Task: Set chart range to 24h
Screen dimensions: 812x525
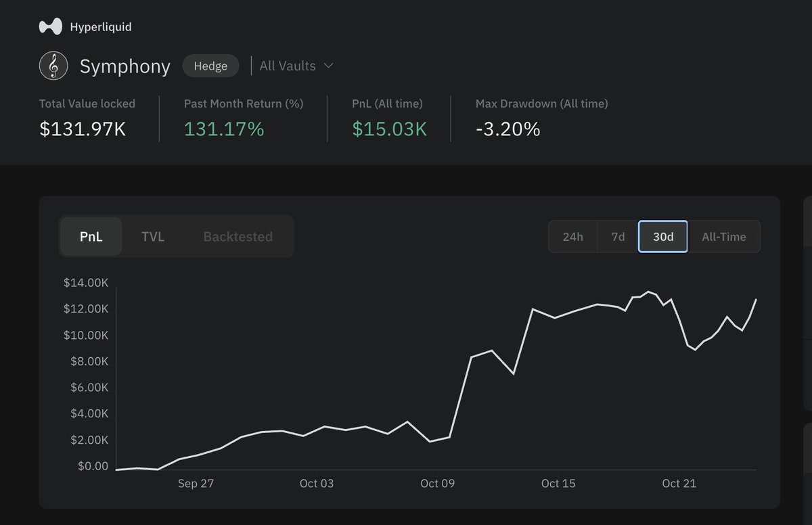Action: 572,237
